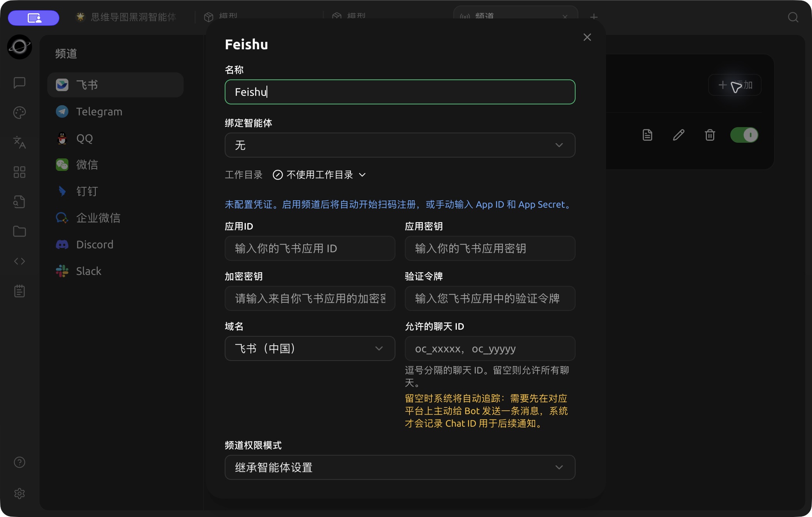Open the clipboard notes icon in sidebar
Image resolution: width=812 pixels, height=517 pixels.
tap(20, 291)
